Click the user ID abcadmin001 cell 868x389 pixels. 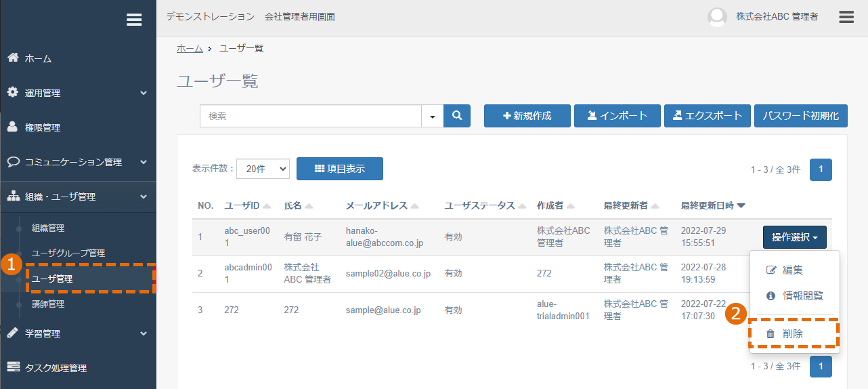coord(248,273)
